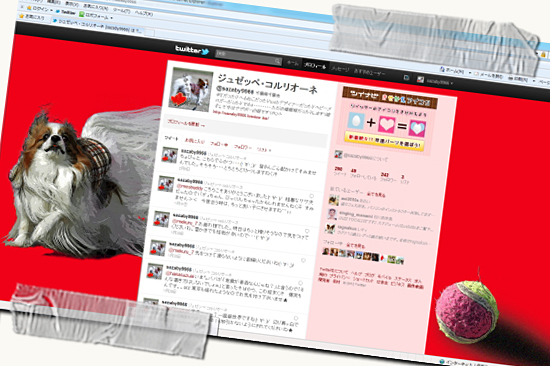Image resolution: width=550 pixels, height=366 pixels.
Task: Click the first similar user's avatar
Action: 334,200
